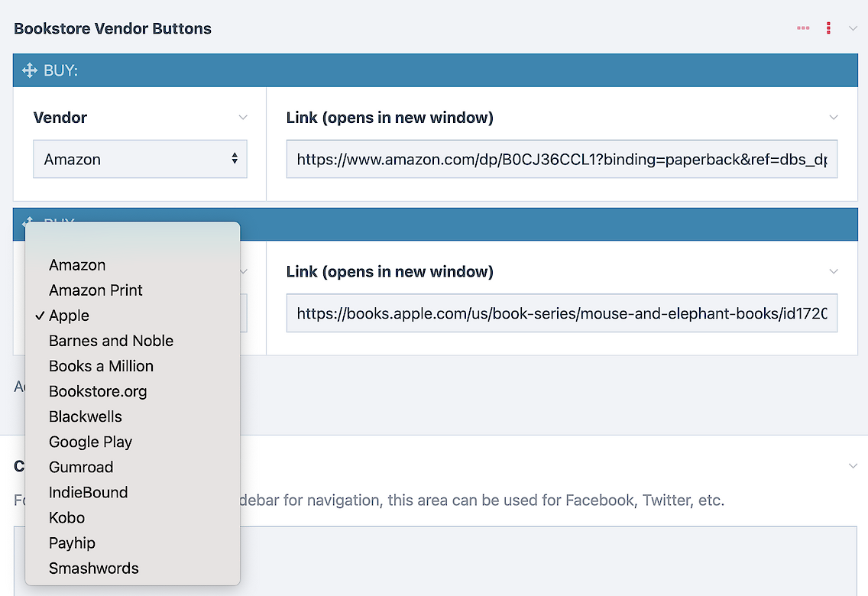Click the Apple Books URL field
The width and height of the screenshot is (868, 596).
(562, 313)
